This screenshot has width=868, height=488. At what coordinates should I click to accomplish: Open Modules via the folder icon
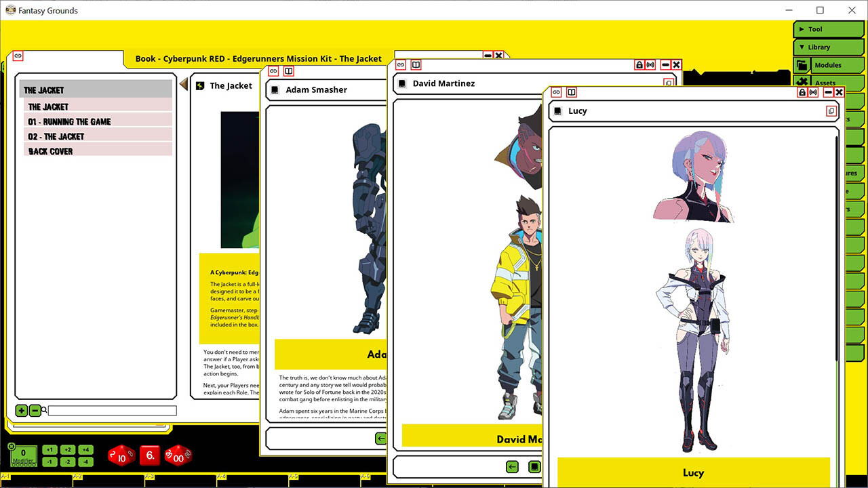pos(804,65)
